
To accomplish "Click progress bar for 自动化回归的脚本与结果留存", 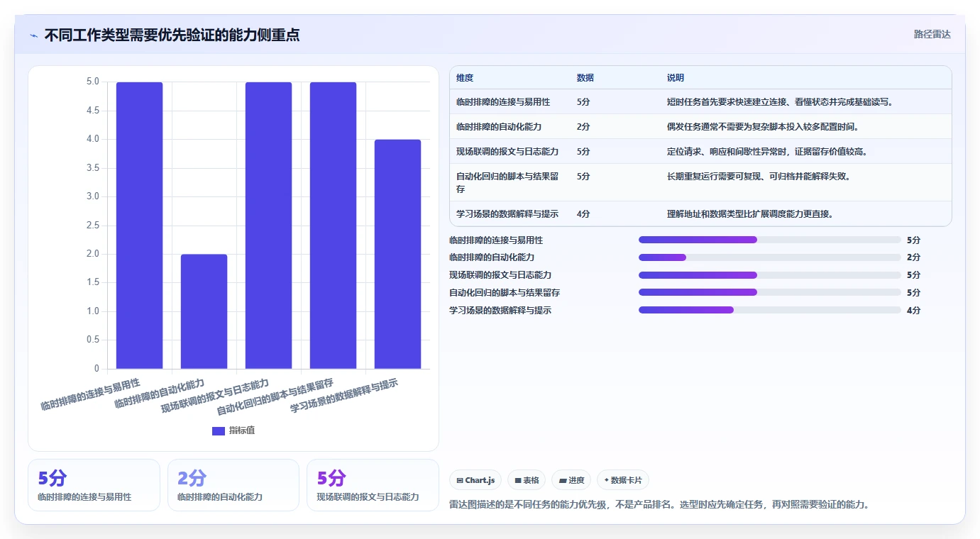I will (769, 292).
